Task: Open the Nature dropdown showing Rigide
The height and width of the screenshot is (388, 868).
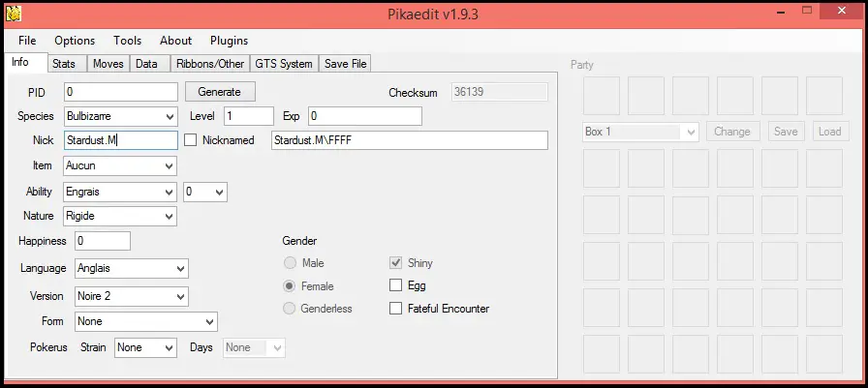Action: [120, 216]
